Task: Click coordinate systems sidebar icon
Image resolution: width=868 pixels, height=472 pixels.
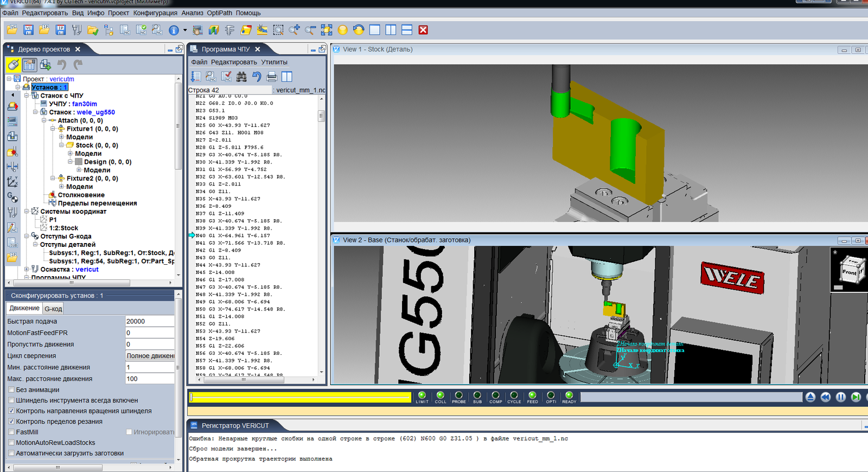Action: [x=12, y=182]
